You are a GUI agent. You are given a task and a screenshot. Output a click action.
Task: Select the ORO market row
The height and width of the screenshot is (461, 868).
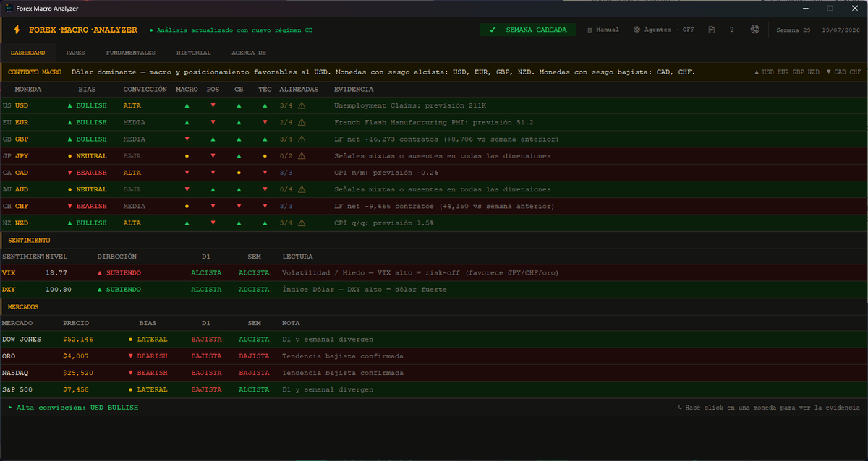[x=434, y=356]
